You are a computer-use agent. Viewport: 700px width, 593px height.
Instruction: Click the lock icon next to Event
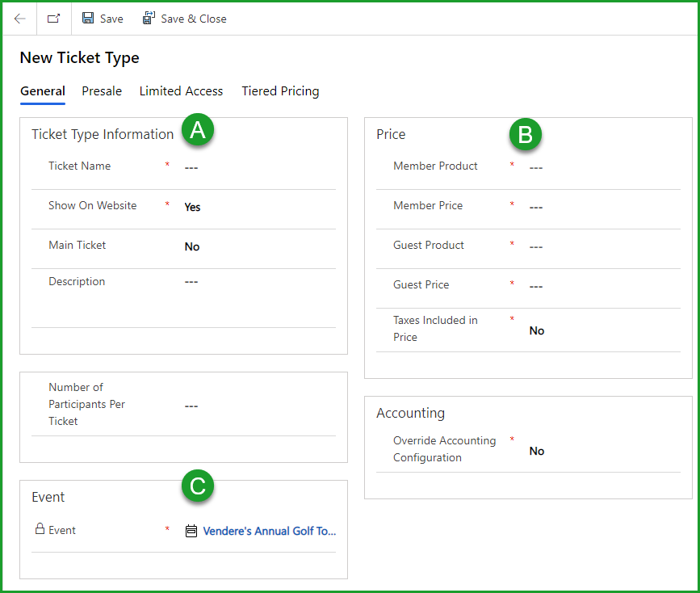point(40,530)
